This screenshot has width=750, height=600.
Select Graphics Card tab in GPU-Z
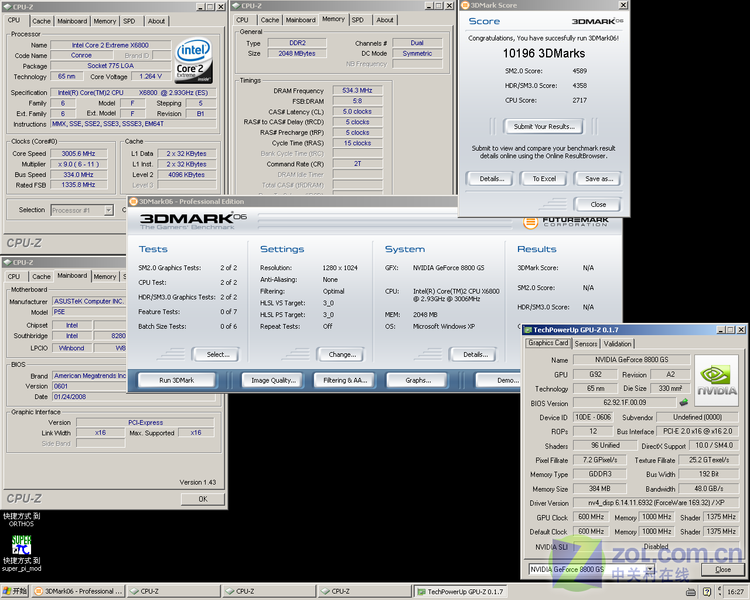click(x=548, y=343)
